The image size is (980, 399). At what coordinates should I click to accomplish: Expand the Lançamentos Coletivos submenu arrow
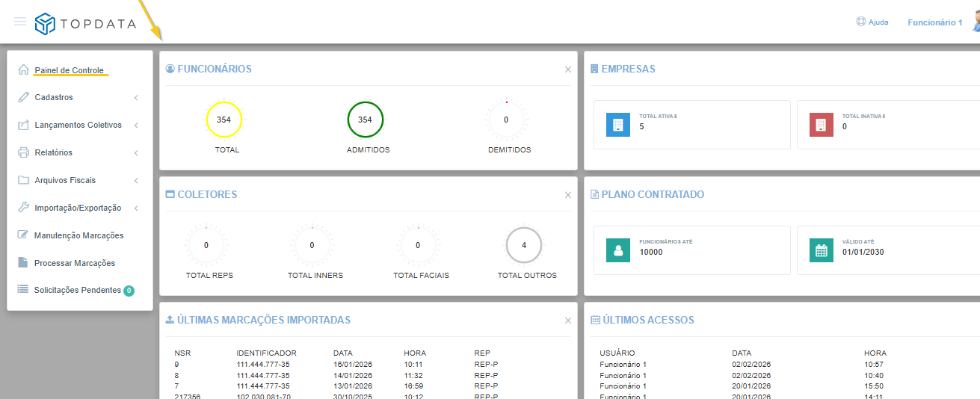point(136,126)
